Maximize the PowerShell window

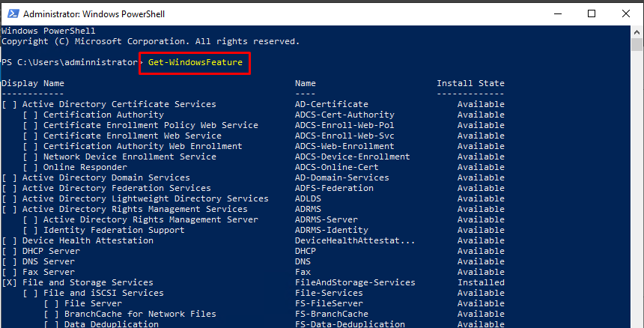point(592,13)
